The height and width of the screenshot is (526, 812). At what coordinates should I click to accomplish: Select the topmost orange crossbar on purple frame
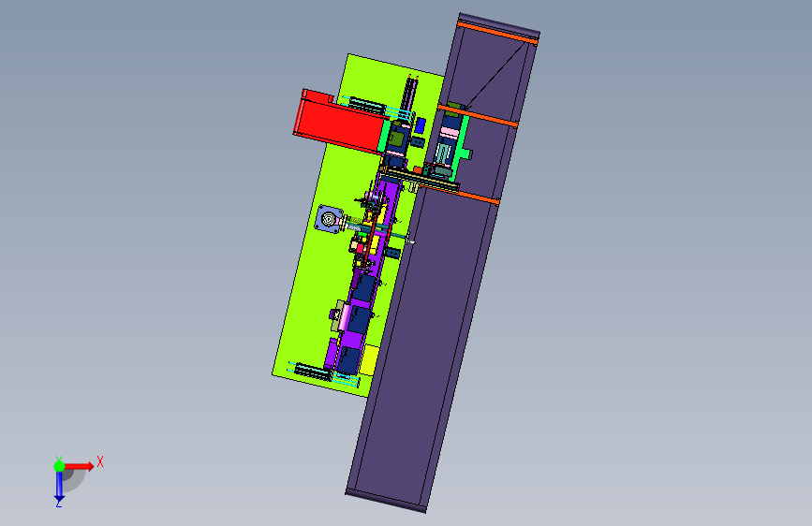click(498, 34)
